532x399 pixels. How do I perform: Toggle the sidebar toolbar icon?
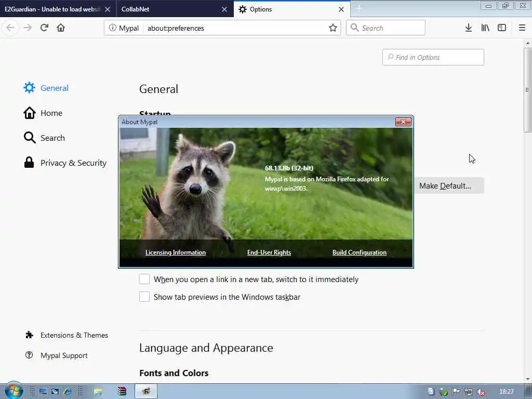(x=502, y=28)
